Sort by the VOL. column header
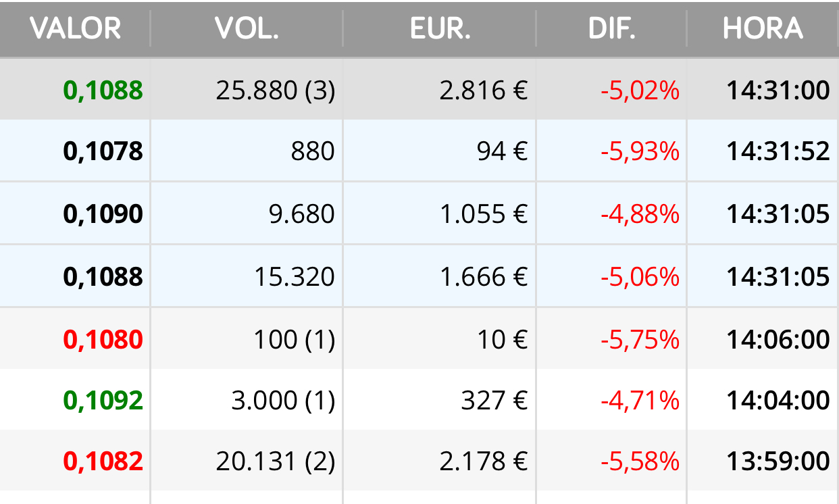This screenshot has height=504, width=839. tap(247, 28)
